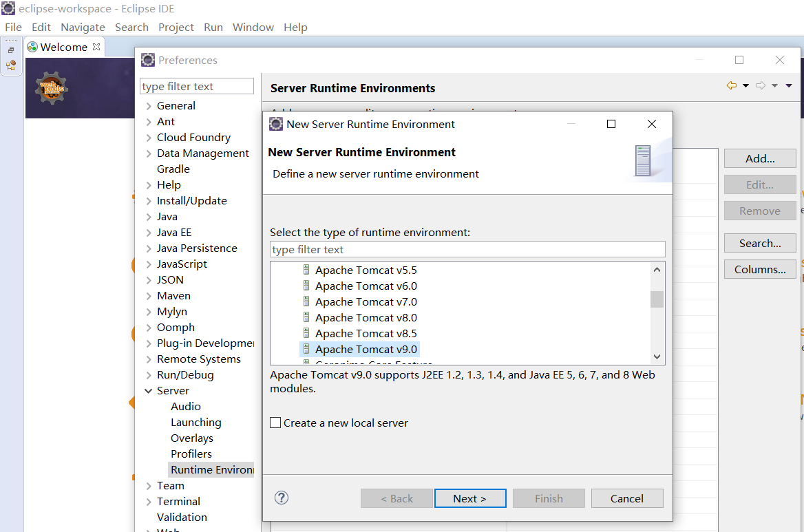
Task: Close the Welcome tab
Action: 96,47
